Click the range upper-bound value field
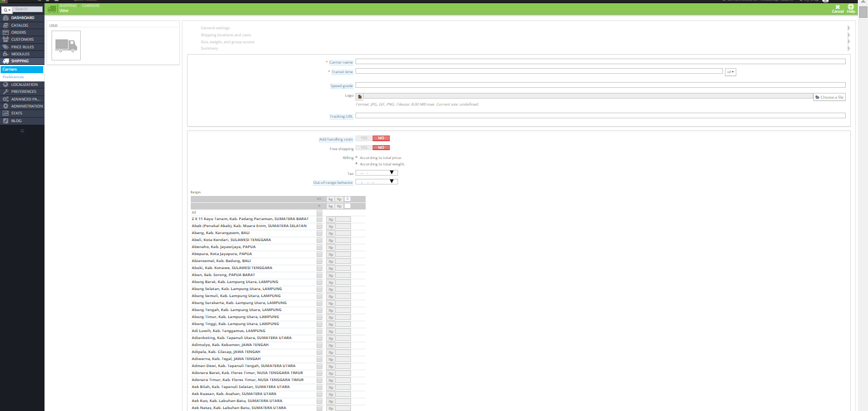 tap(348, 206)
